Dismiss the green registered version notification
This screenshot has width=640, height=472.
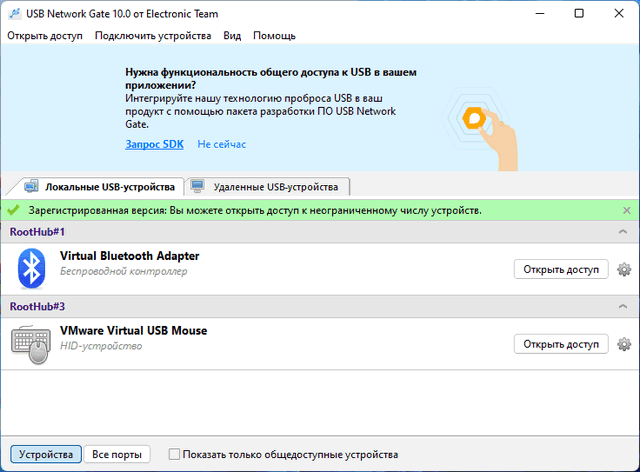[x=627, y=210]
